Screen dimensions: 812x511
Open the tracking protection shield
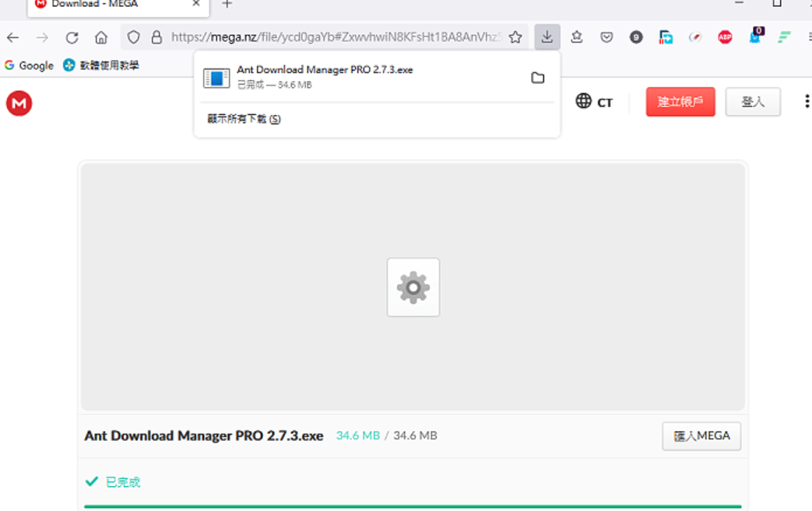(134, 37)
